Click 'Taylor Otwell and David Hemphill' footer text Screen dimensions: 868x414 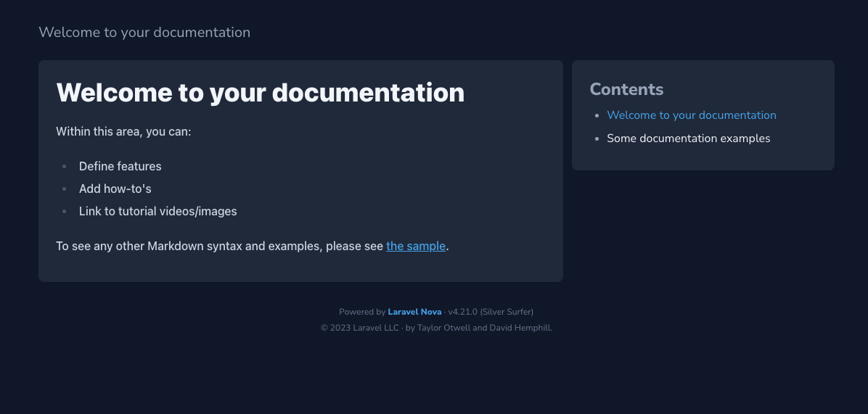tap(484, 328)
